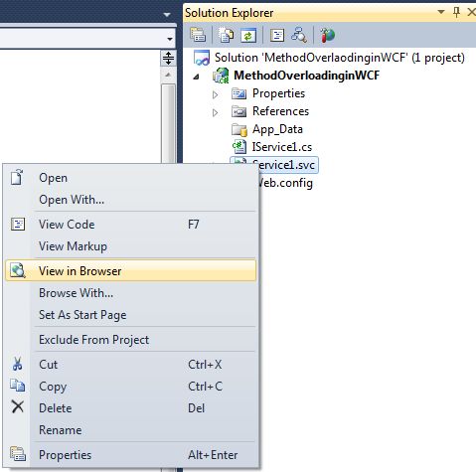
Task: Expand the Properties tree node
Action: (x=215, y=95)
